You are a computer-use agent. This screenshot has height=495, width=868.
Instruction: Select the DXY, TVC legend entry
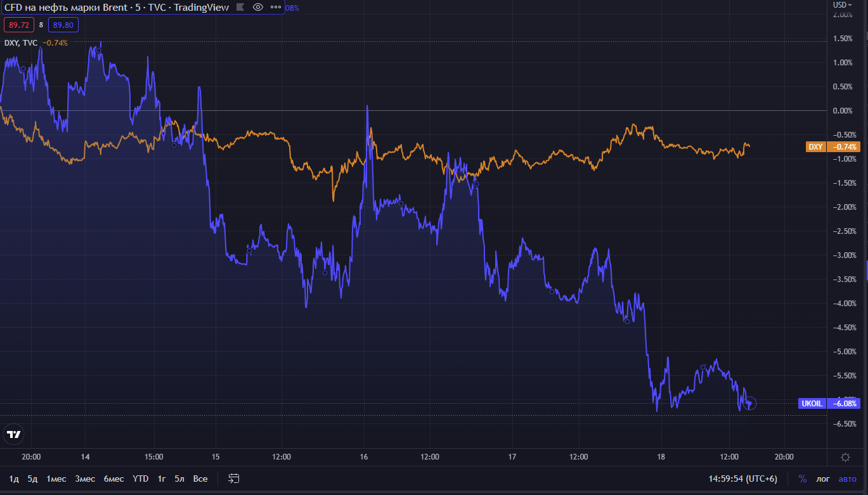tap(21, 43)
